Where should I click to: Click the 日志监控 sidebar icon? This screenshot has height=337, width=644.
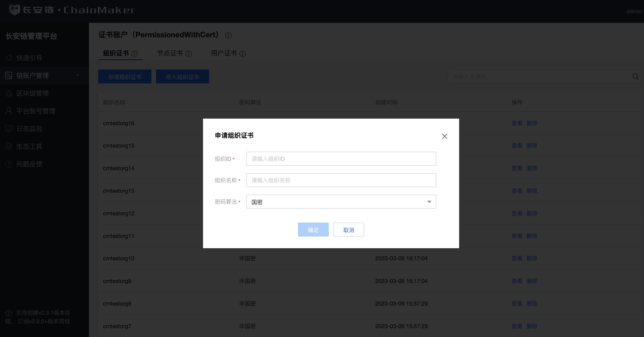point(9,129)
